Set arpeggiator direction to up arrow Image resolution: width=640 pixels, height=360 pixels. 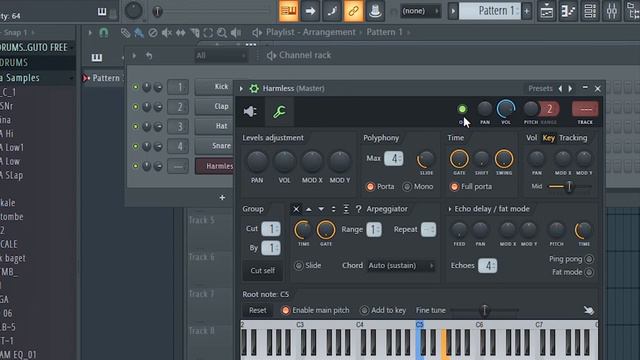[309, 209]
